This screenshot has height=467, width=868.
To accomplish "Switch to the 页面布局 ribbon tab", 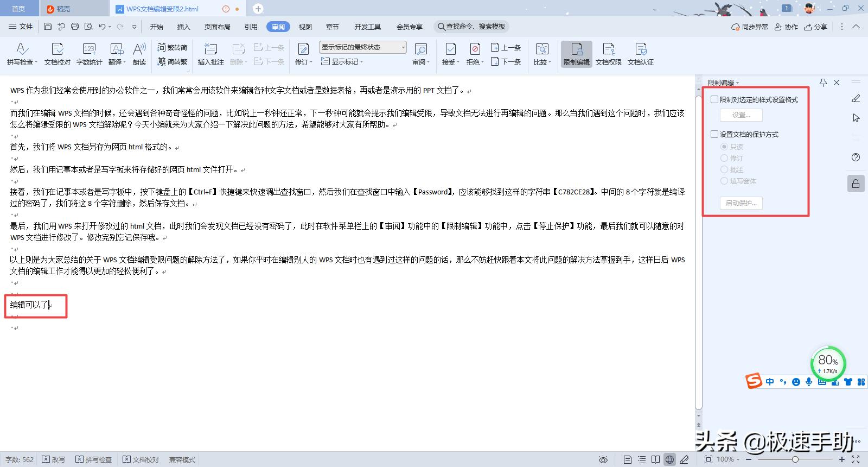I will tap(218, 27).
